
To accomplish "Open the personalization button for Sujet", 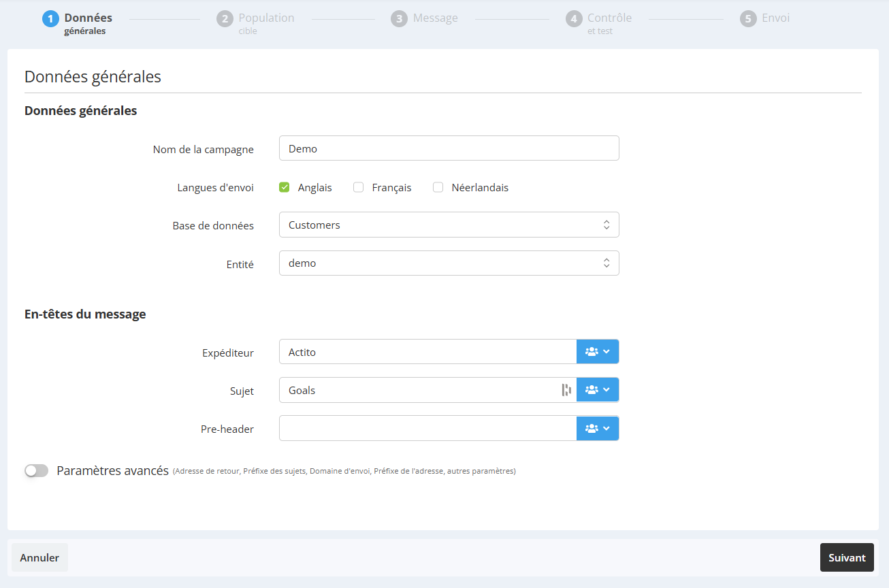I will pos(598,390).
